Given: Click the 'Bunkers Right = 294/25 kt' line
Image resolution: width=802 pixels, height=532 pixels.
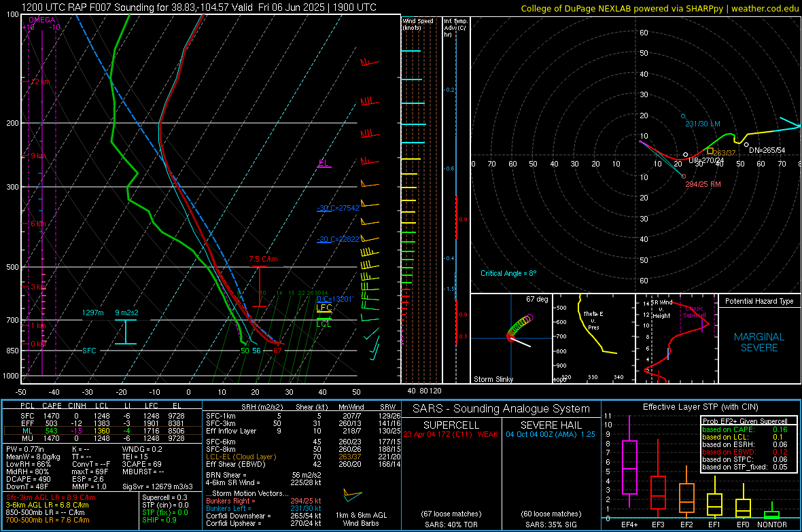Looking at the screenshot, I should (x=264, y=501).
